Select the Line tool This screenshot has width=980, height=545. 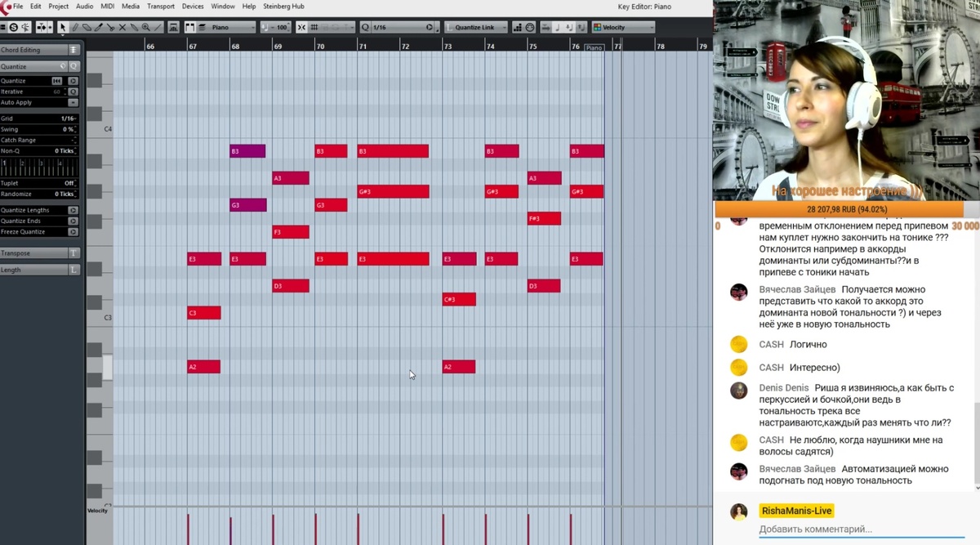point(158,27)
